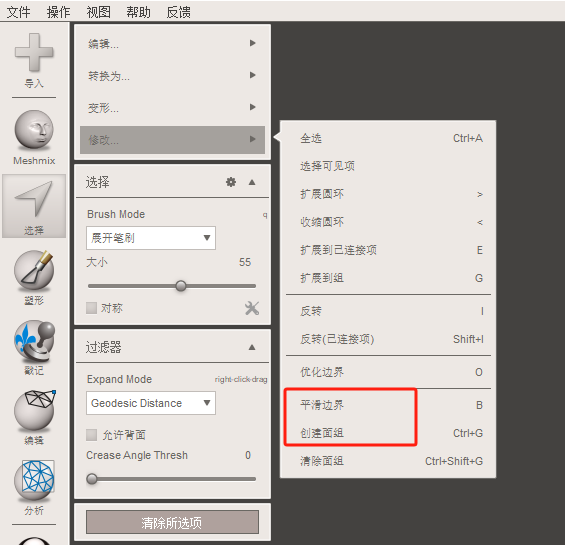Enable the 对称 symmetry checkbox
The width and height of the screenshot is (565, 545).
click(92, 308)
